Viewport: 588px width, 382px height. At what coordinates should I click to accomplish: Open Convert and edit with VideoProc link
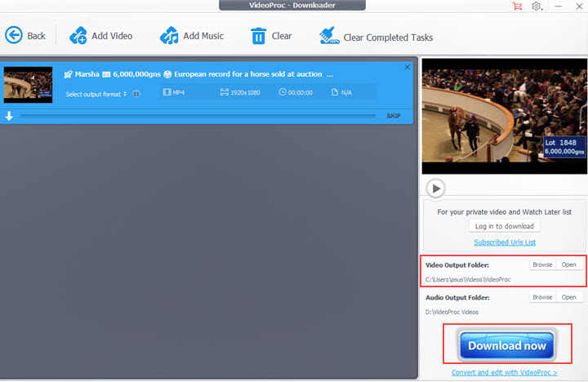[x=505, y=372]
